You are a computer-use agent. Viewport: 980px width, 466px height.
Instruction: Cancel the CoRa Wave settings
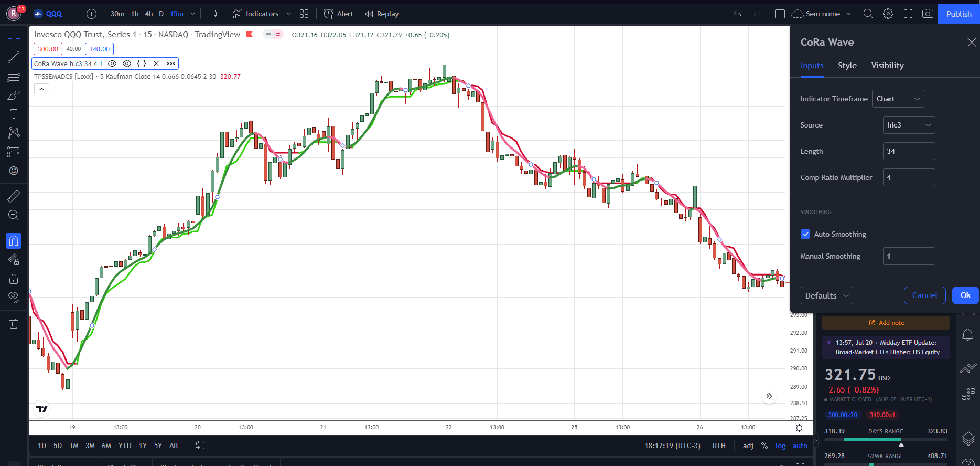point(925,295)
